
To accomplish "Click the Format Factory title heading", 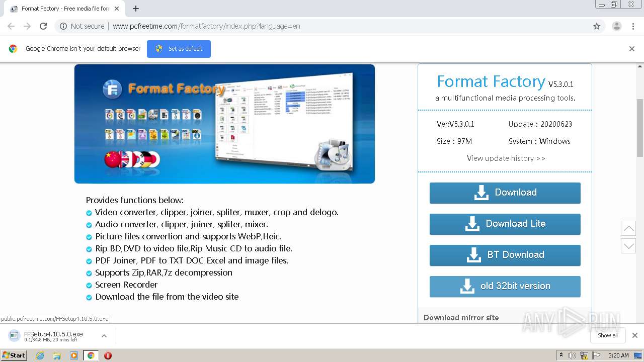I will pyautogui.click(x=491, y=81).
